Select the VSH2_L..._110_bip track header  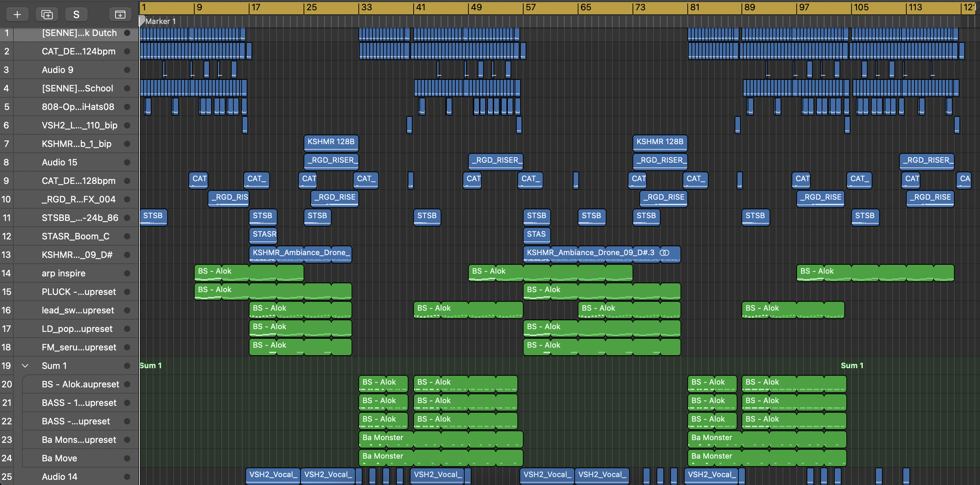(x=69, y=125)
